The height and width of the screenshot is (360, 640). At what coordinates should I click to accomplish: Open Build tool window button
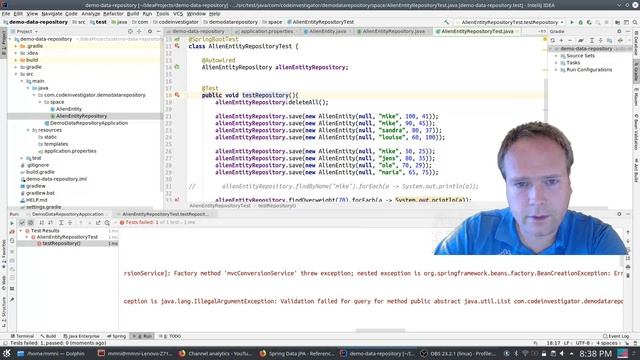(x=49, y=336)
